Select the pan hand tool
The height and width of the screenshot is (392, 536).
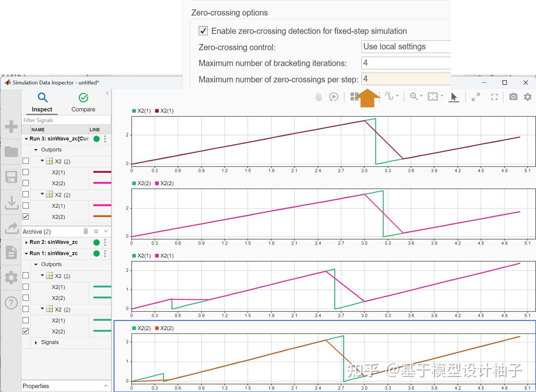(319, 97)
